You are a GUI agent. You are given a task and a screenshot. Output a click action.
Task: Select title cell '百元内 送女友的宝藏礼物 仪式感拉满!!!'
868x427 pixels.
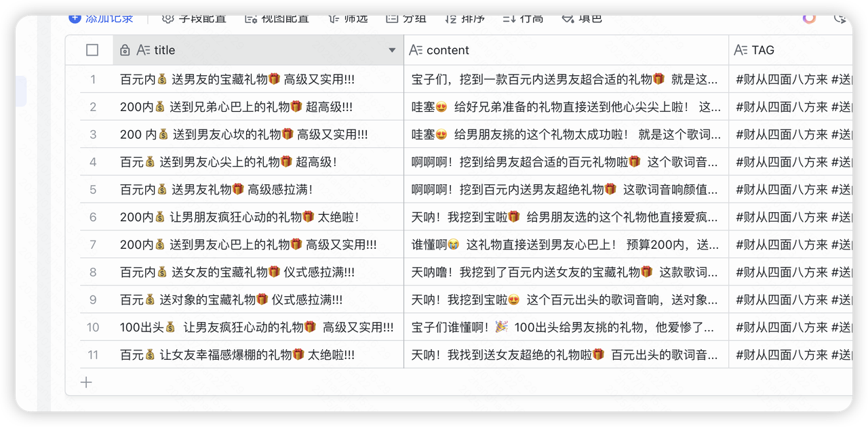[258, 272]
